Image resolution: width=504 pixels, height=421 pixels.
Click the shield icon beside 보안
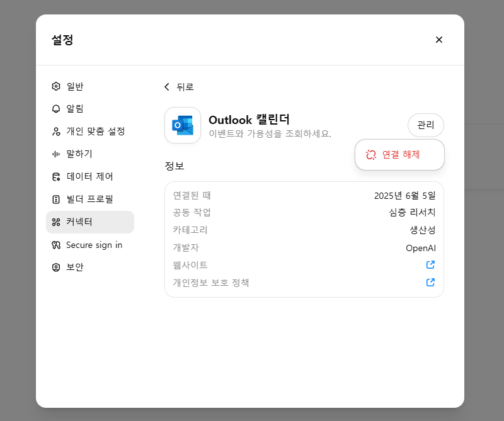tap(56, 267)
